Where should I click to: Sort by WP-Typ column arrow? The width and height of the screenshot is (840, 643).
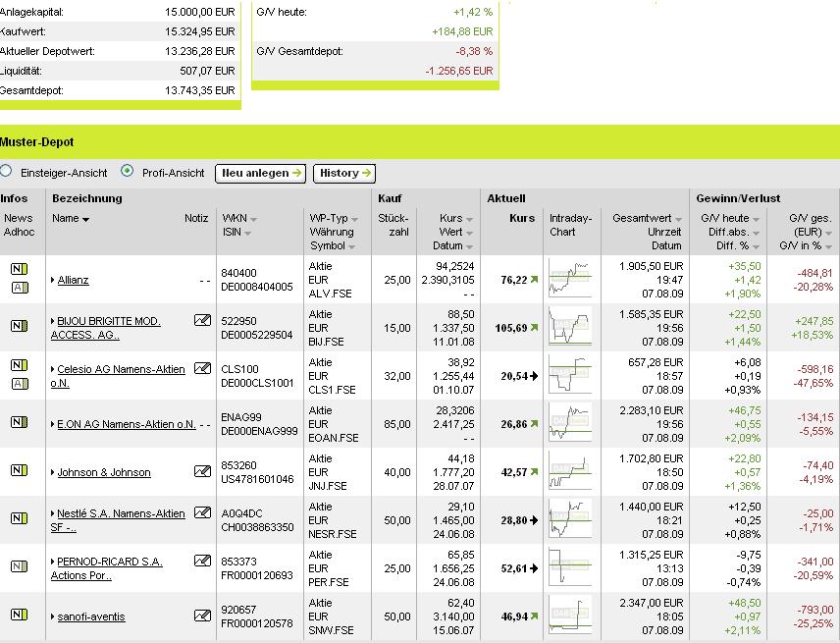(354, 219)
